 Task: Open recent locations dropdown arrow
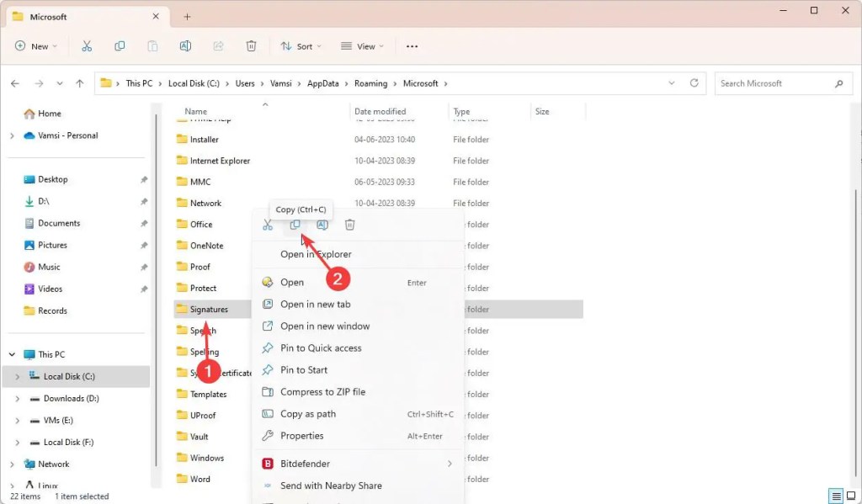(60, 83)
